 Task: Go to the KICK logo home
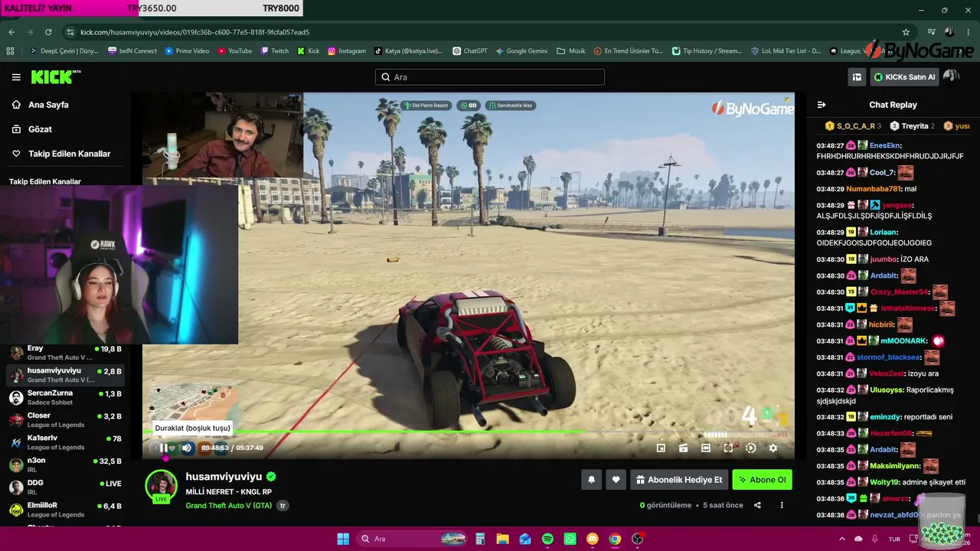point(56,77)
